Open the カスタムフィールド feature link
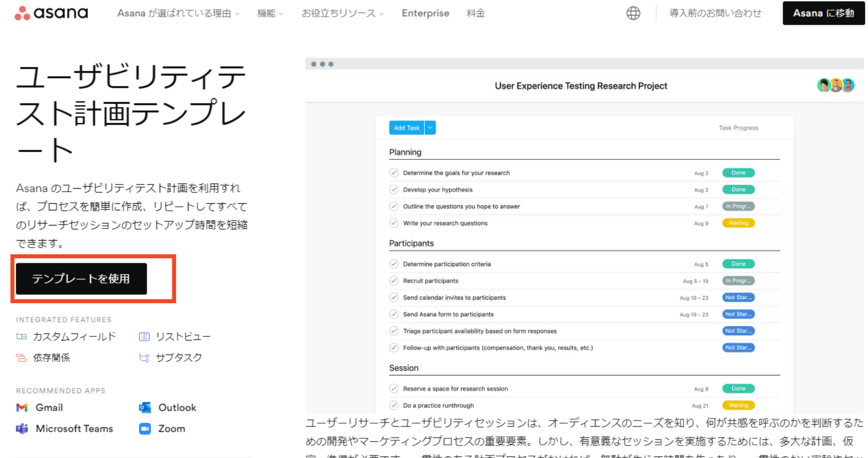868x458 pixels. [74, 336]
